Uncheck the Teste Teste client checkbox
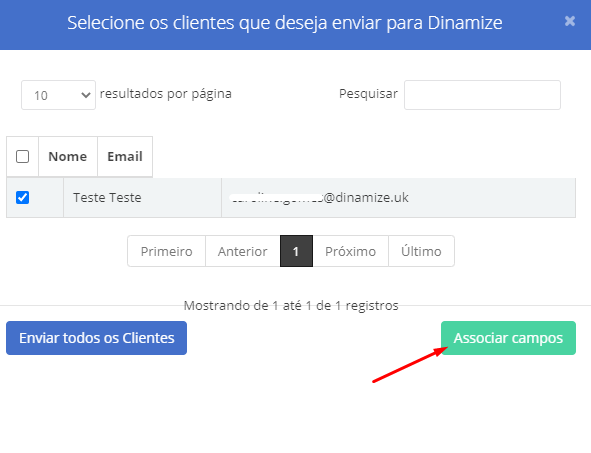Image resolution: width=591 pixels, height=453 pixels. 23,197
